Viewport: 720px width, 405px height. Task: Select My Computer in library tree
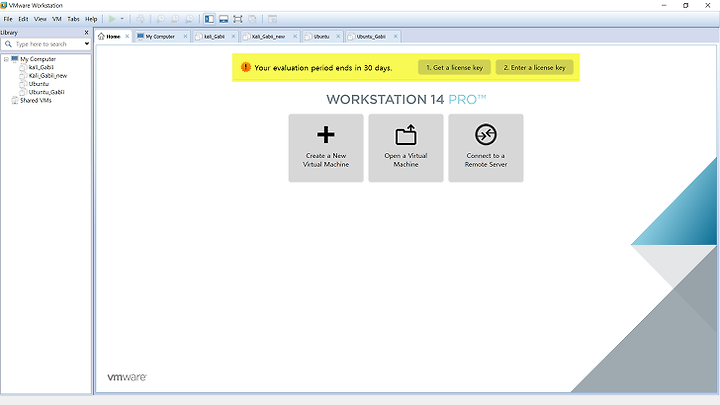click(x=38, y=59)
